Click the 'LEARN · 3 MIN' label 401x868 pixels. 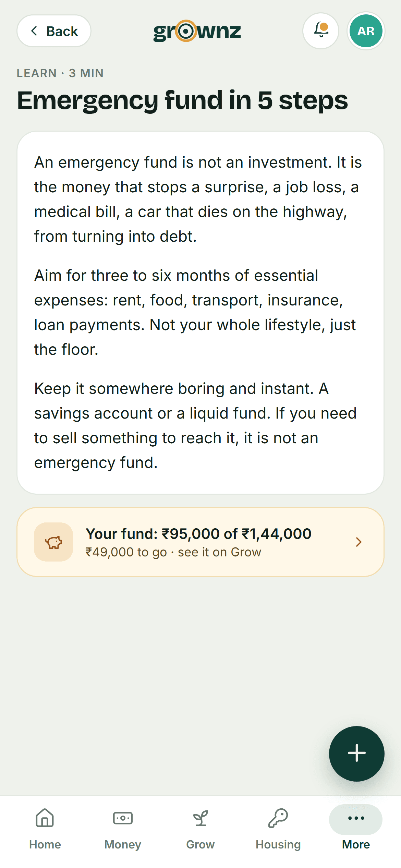pos(60,73)
